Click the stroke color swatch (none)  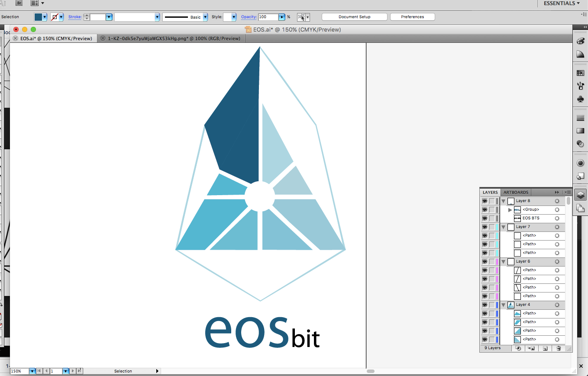55,17
